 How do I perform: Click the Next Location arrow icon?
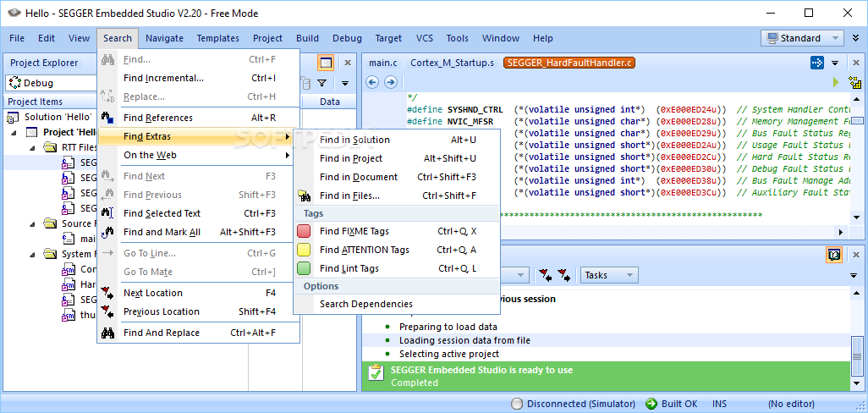107,293
